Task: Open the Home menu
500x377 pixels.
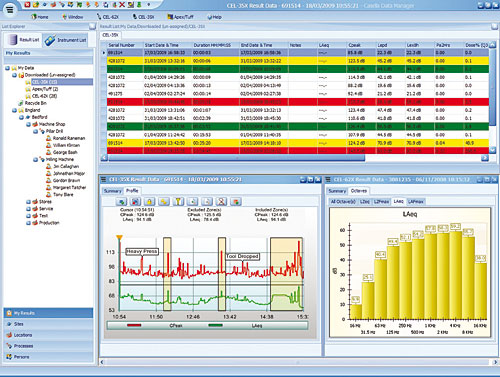Action: [39, 17]
